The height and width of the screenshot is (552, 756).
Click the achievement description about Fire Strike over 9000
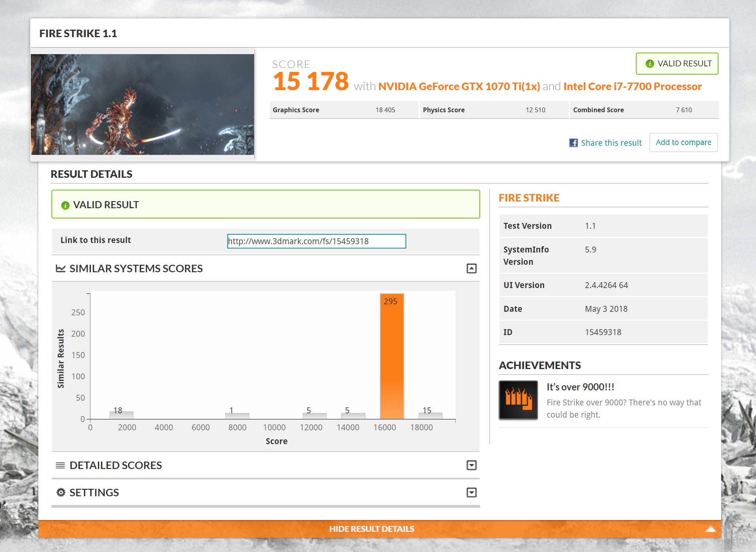click(x=624, y=409)
